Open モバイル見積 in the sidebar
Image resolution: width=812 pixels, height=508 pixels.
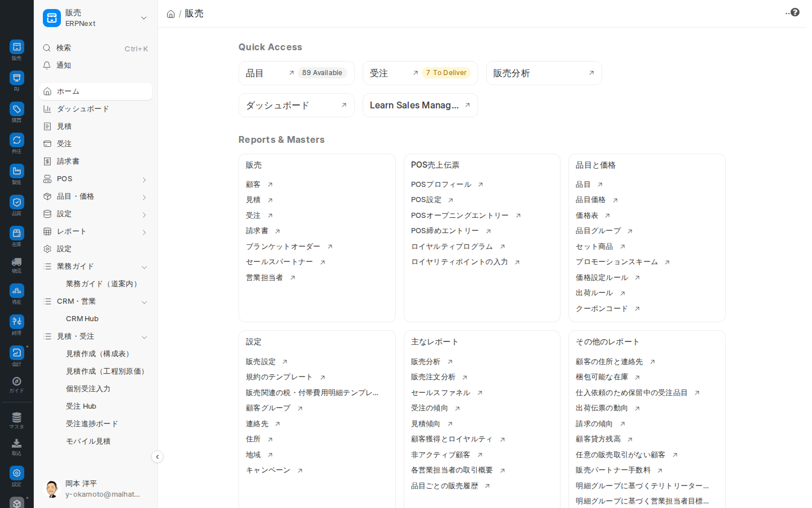pos(88,441)
